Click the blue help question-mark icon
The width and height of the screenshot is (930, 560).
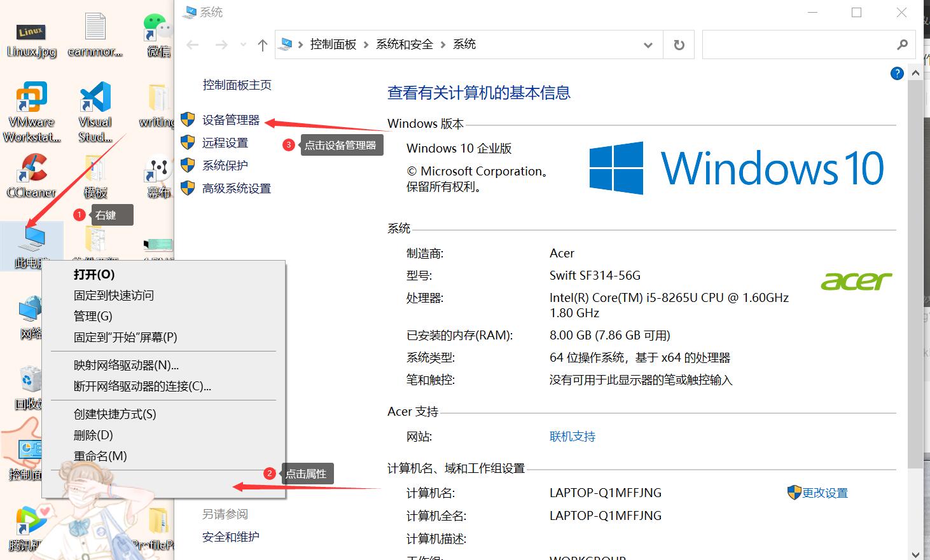897,73
